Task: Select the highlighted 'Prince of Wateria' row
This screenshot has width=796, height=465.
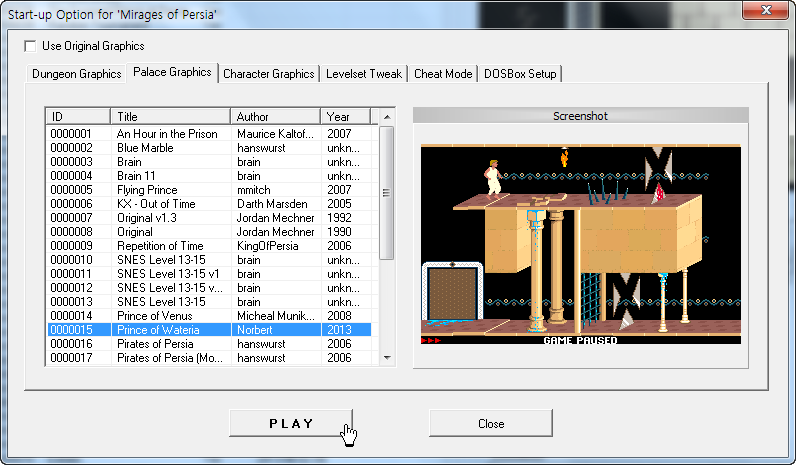Action: 209,329
